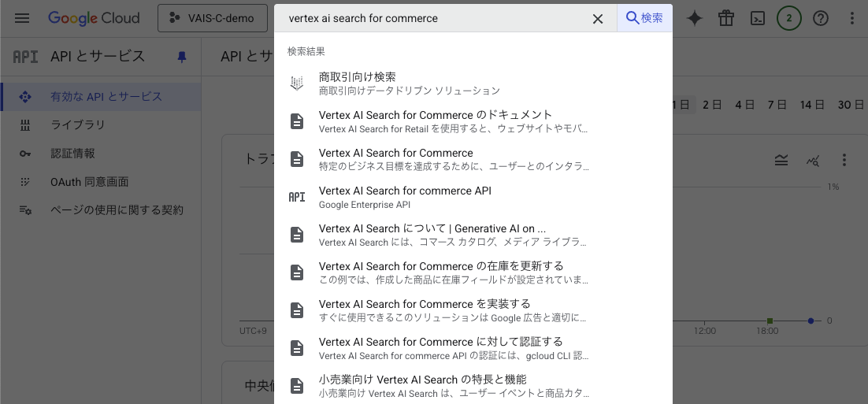The width and height of the screenshot is (868, 404).
Task: Click the UTC+9 chart axis label
Action: point(253,331)
